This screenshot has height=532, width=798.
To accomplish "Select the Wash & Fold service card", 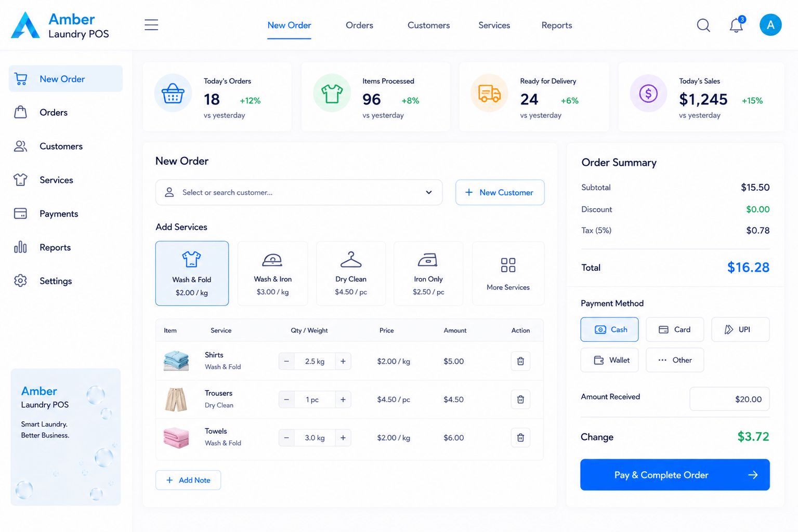I will pos(192,273).
